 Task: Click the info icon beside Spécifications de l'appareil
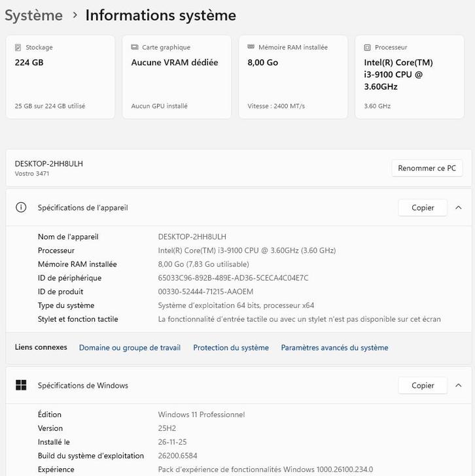tap(21, 208)
